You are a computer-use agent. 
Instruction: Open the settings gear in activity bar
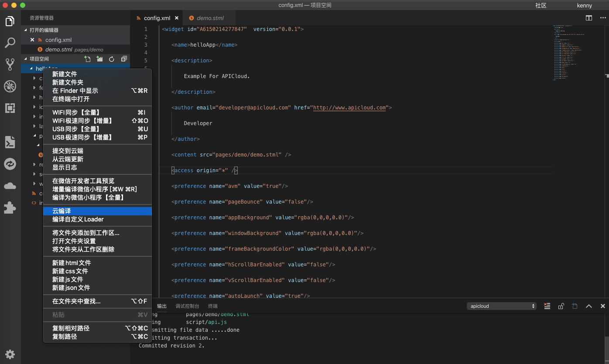tap(10, 354)
